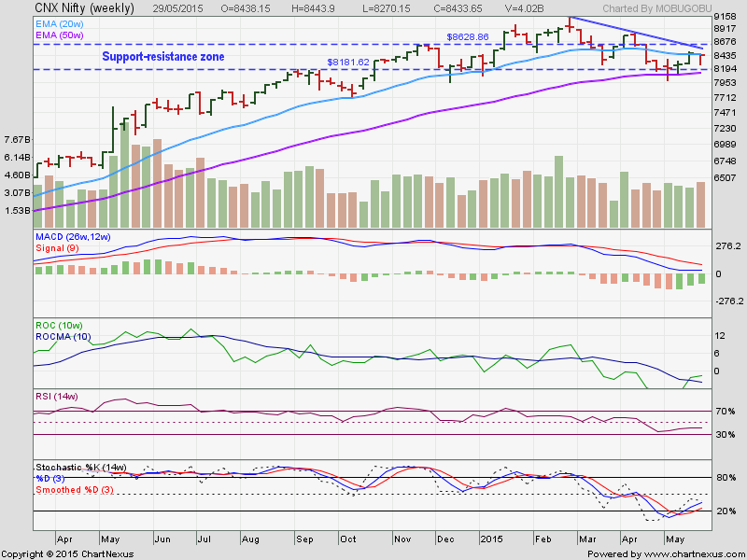
Task: Click the $8628.86 price annotation
Action: click(x=466, y=36)
